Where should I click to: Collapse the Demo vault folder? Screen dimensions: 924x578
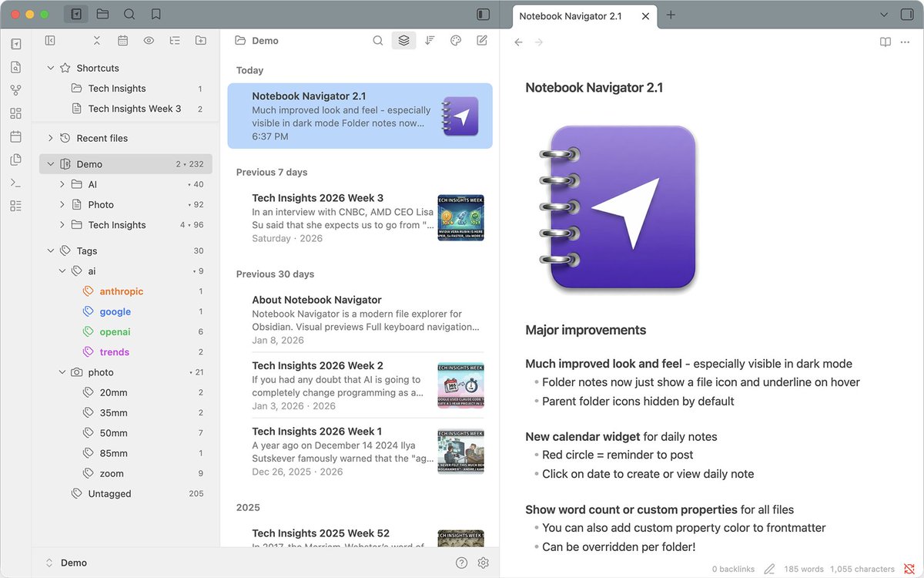click(51, 164)
